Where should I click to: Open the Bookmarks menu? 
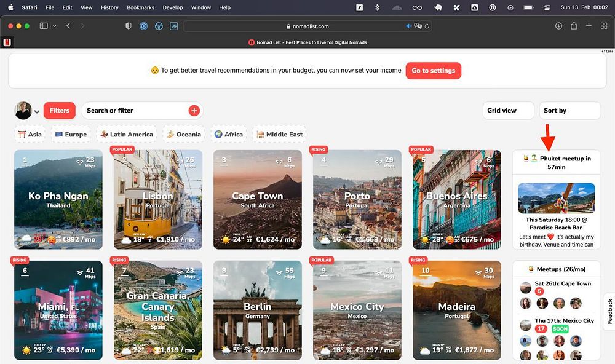coord(140,7)
